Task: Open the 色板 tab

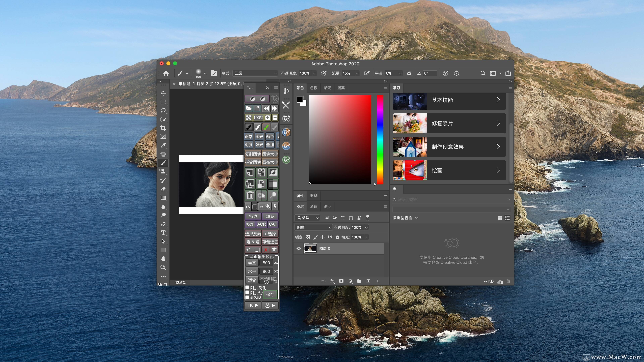Action: click(x=313, y=88)
